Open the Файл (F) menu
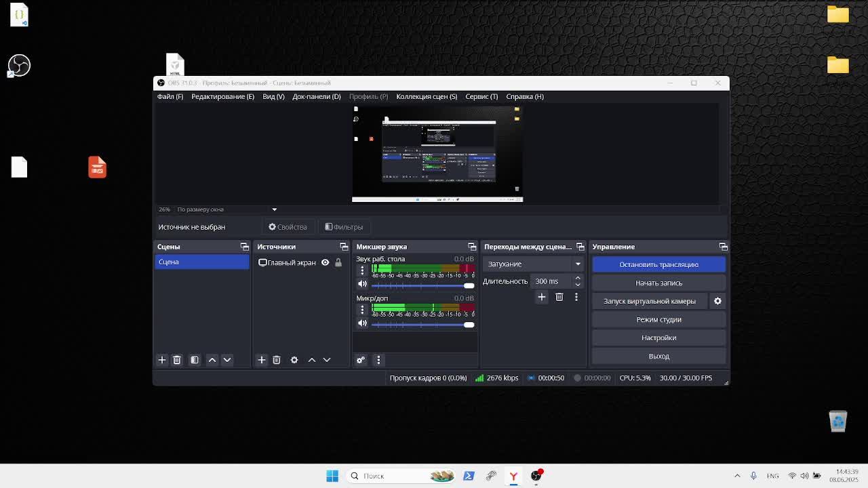 [170, 96]
